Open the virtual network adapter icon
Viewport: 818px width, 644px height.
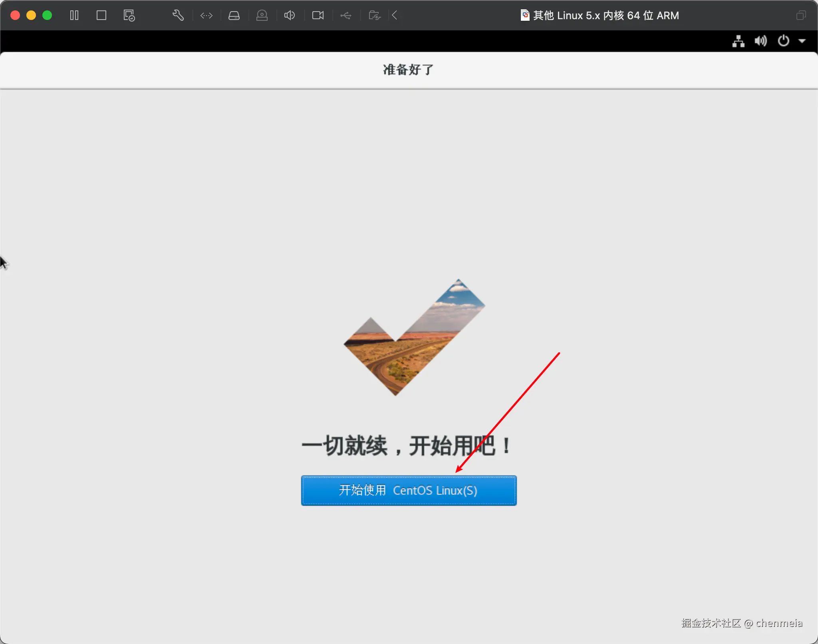coord(206,15)
